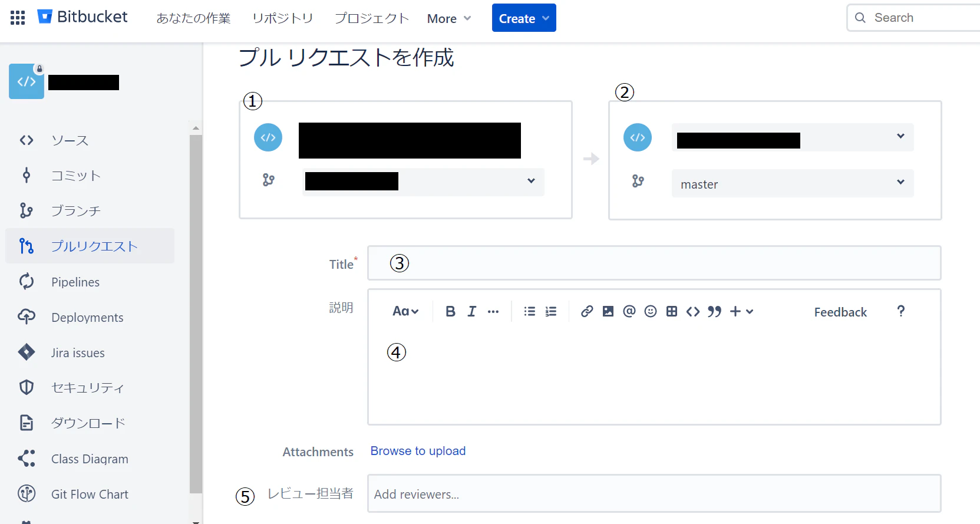Viewport: 980px width, 524px height.
Task: Select ダウンロード in the sidebar
Action: tap(90, 423)
